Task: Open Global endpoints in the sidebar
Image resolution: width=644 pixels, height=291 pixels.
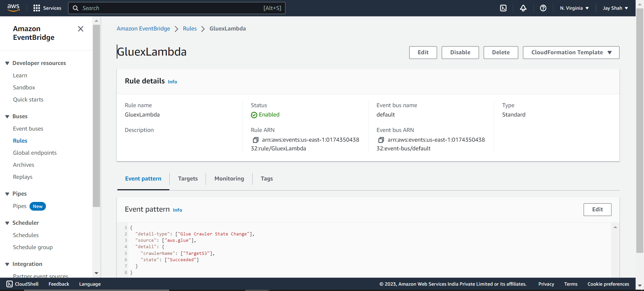Action: [x=35, y=153]
